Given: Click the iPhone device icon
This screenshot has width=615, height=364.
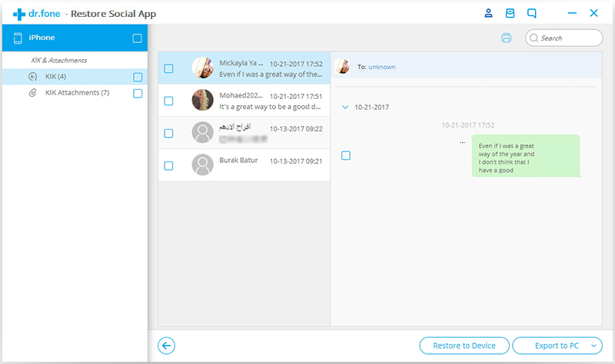Looking at the screenshot, I should pyautogui.click(x=18, y=38).
